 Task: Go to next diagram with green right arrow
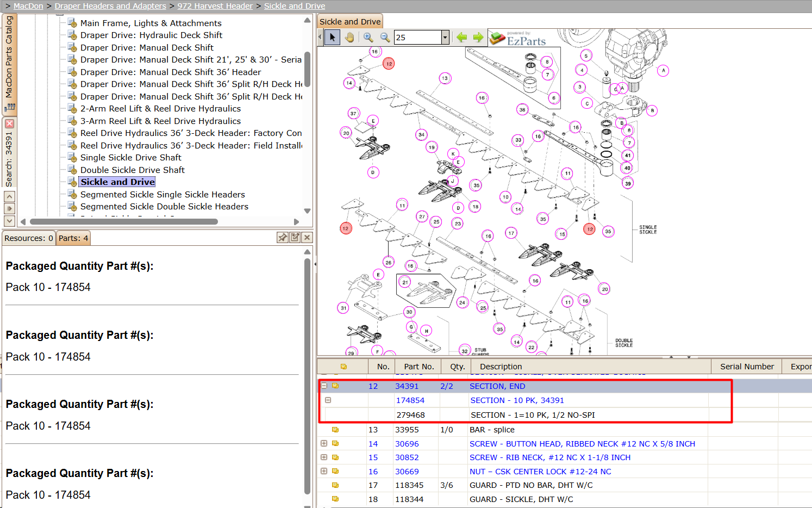478,37
